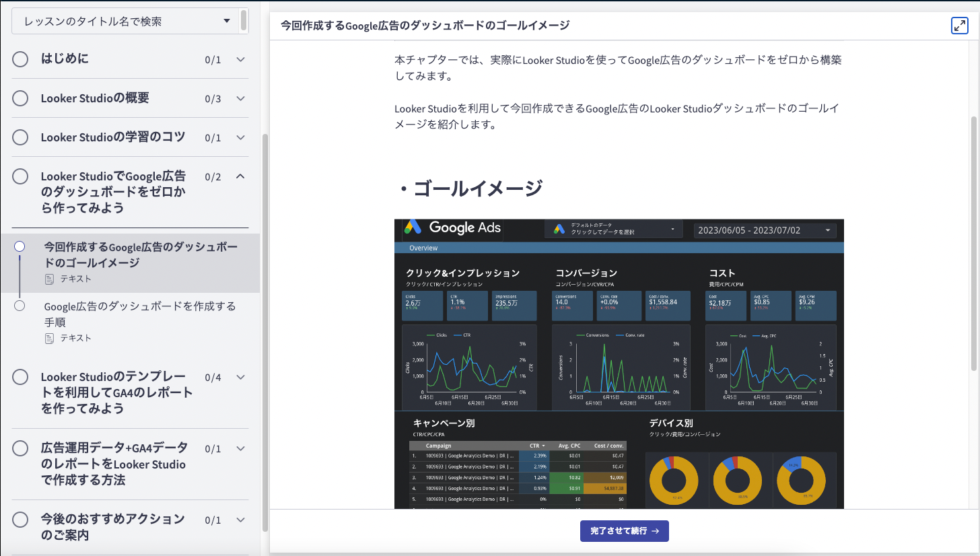This screenshot has height=556, width=980.
Task: Select chapter 今後のおすすめアクションのご案内
Action: coord(112,527)
